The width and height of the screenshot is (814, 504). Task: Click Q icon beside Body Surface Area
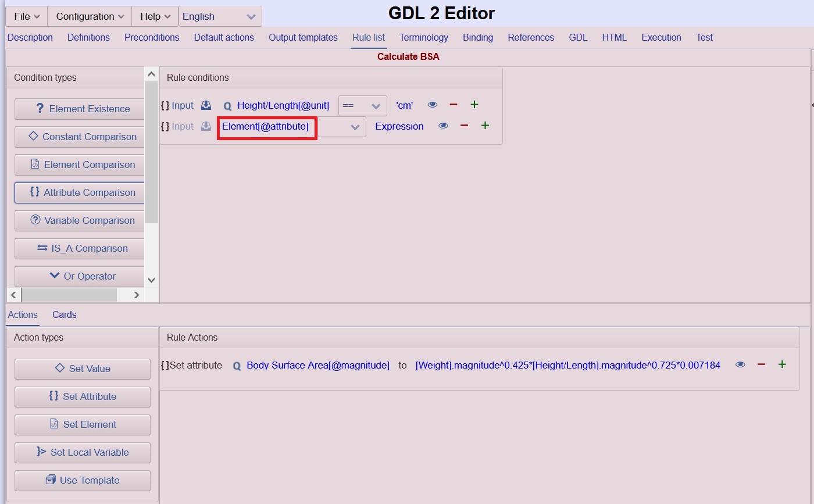pos(237,366)
